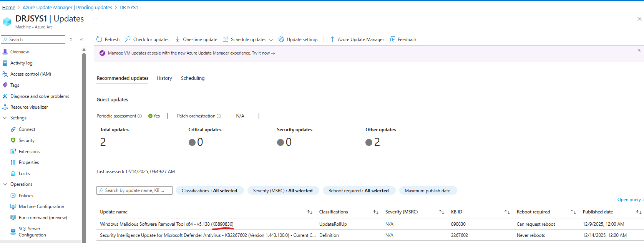Open Locks under Settings
The height and width of the screenshot is (243, 644).
24,174
